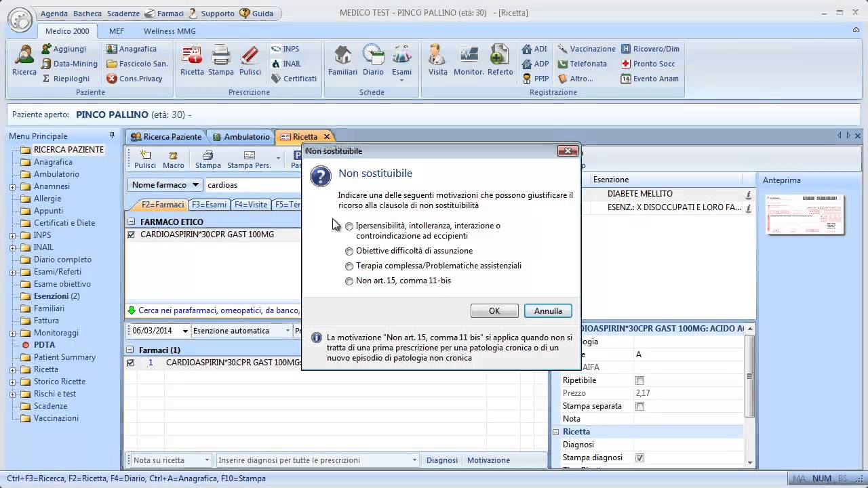This screenshot has width=868, height=488.
Task: Open Anagrafica in the ribbon
Action: pyautogui.click(x=132, y=49)
